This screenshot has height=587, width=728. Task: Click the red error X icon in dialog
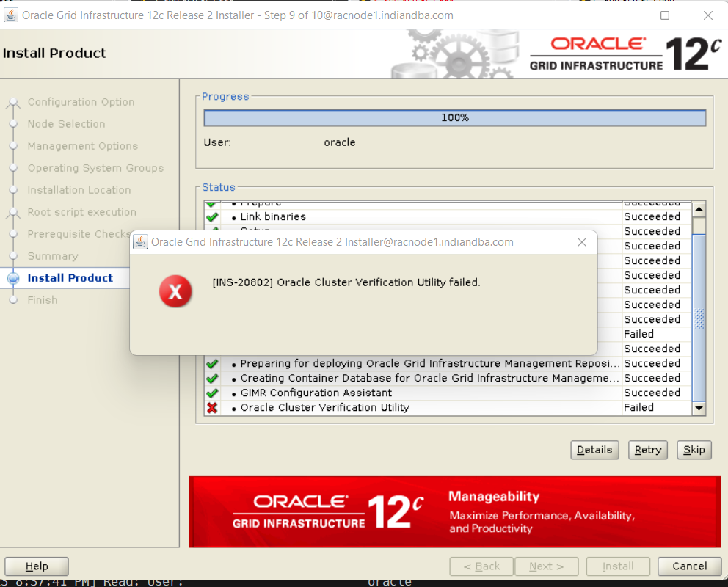175,291
